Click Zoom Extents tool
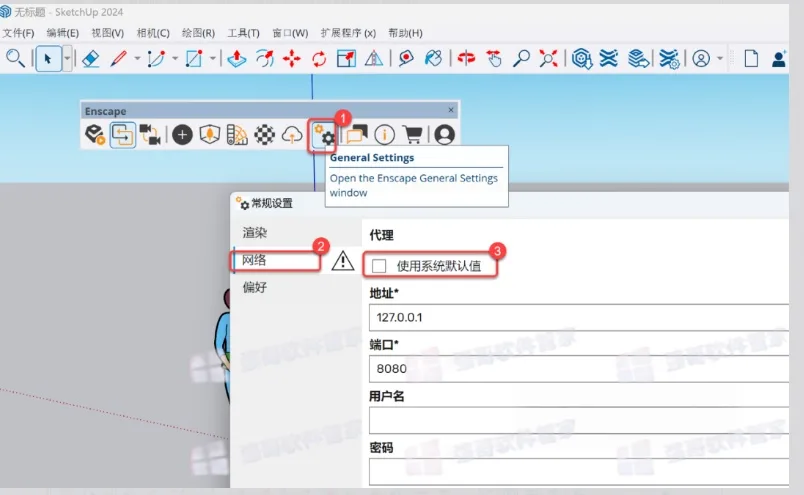804x495 pixels. (548, 58)
